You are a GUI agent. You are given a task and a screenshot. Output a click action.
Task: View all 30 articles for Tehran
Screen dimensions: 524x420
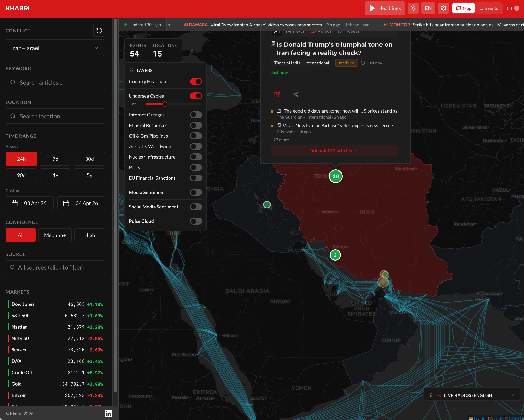click(334, 151)
